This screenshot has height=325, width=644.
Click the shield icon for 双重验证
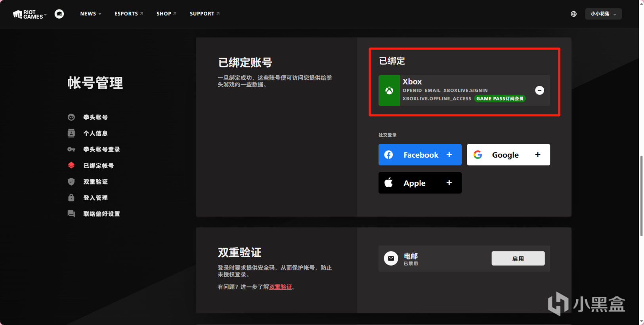[71, 182]
